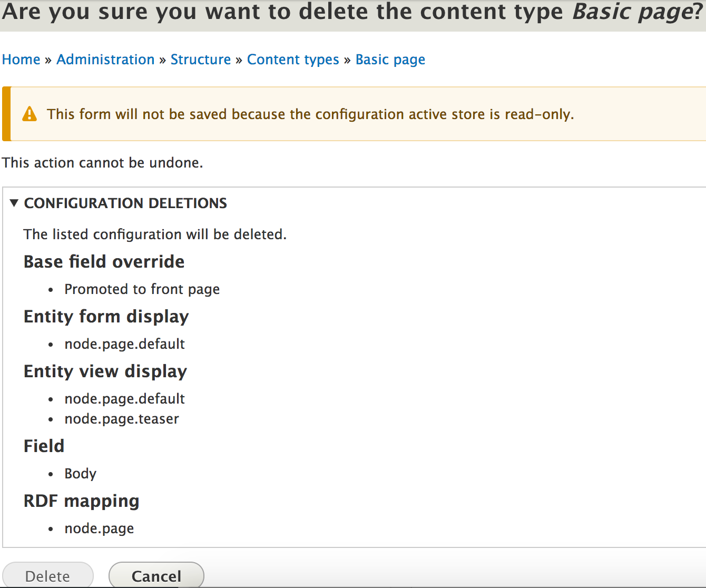Screen dimensions: 706x588
Task: Open the Content types breadcrumb link
Action: click(x=293, y=60)
